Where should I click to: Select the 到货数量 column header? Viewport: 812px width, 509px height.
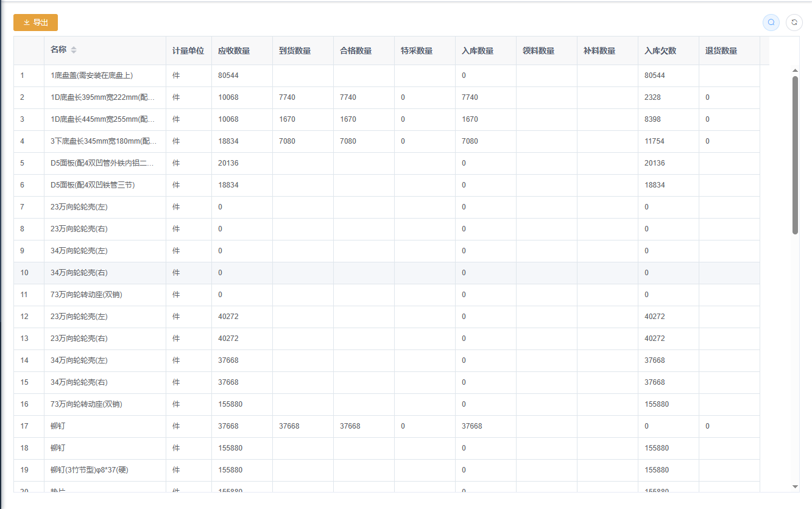295,51
